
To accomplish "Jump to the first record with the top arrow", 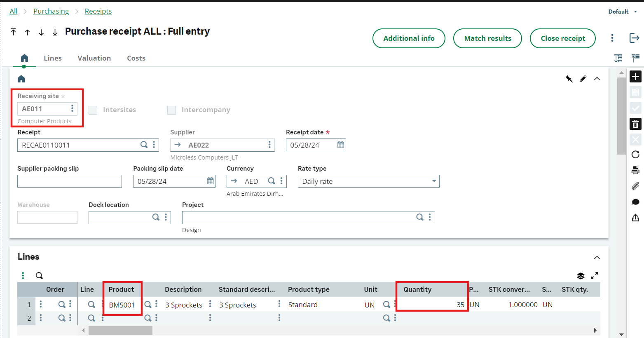I will click(x=13, y=32).
